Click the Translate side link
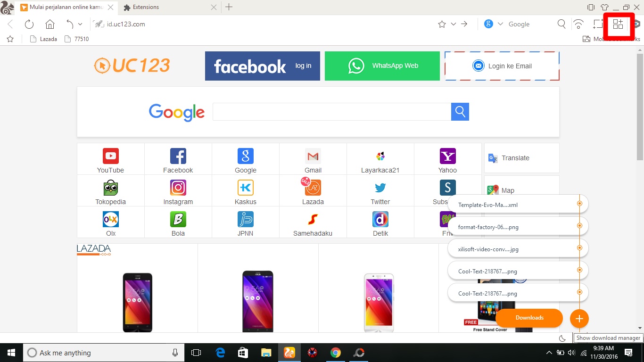 tap(522, 158)
